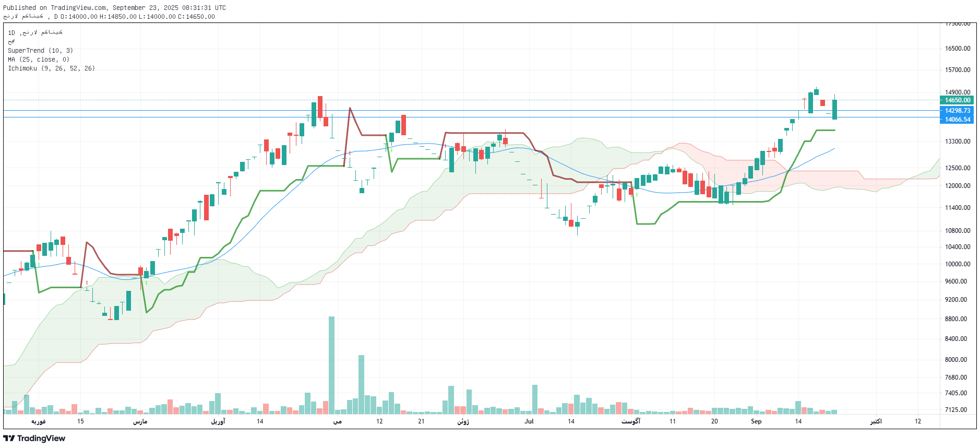Click the OHLC values line in header
This screenshot has width=980, height=448.
[135, 17]
